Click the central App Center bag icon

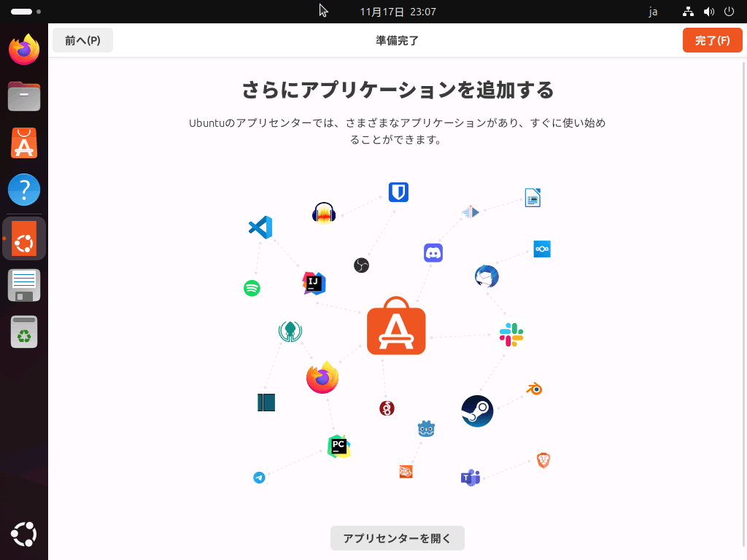[x=396, y=327]
